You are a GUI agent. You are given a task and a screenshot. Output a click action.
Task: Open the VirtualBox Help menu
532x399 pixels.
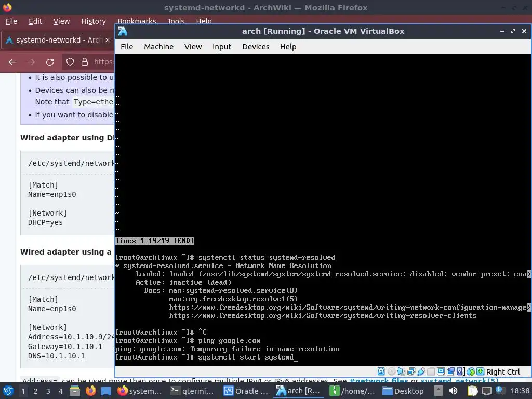pos(288,47)
